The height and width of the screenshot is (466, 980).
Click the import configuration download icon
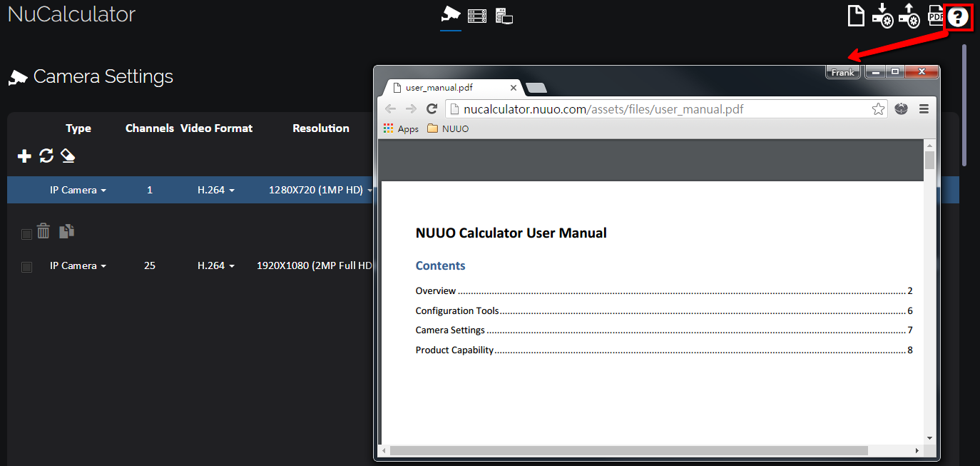882,15
